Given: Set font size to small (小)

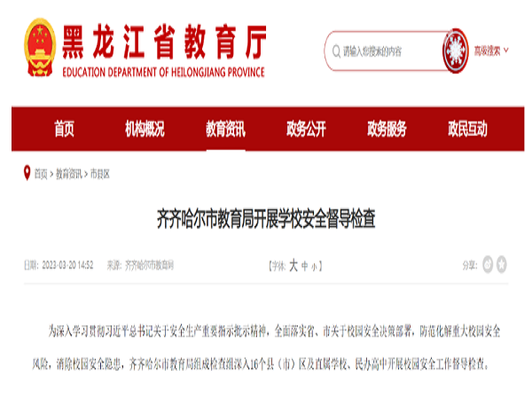Looking at the screenshot, I should [x=314, y=265].
